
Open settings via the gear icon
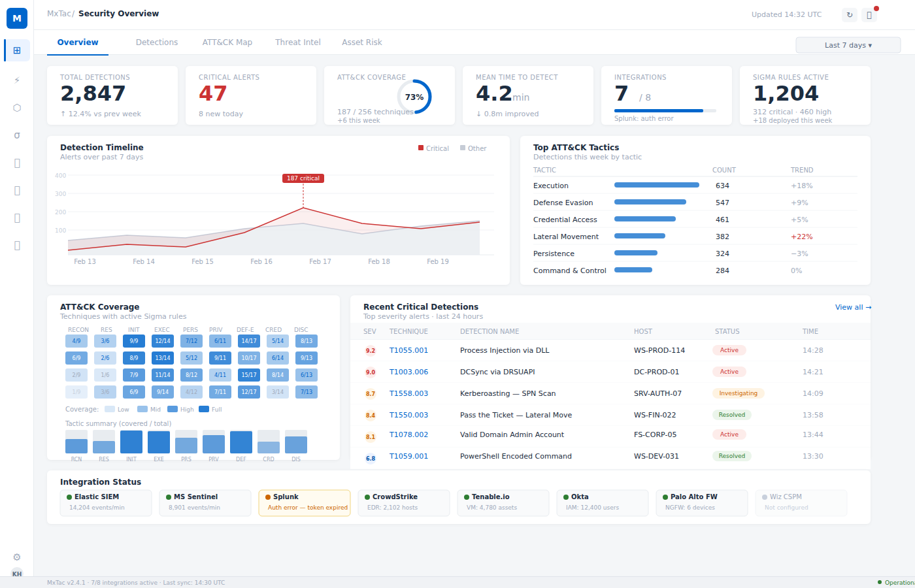(x=17, y=557)
